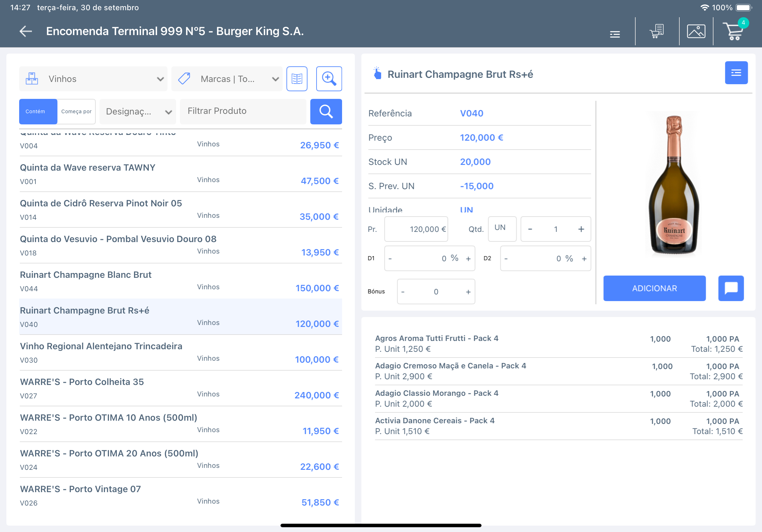
Task: Open cart line Activia Danone Cereais
Action: click(x=558, y=426)
